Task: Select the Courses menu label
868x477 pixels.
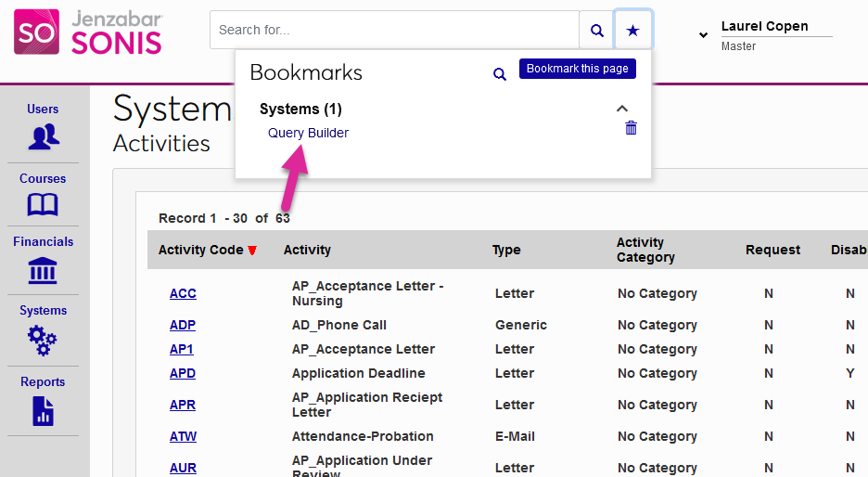Action: pos(43,178)
